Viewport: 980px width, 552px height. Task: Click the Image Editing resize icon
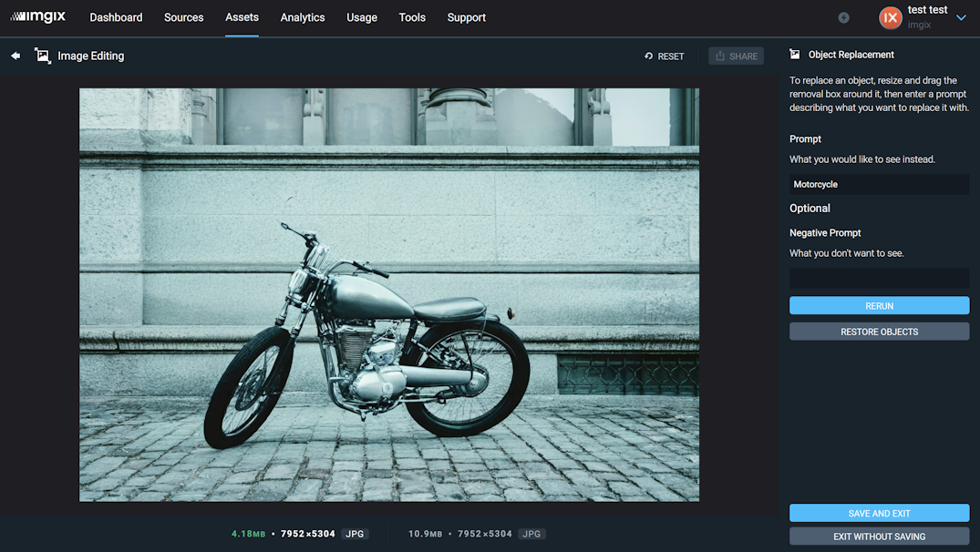[x=42, y=56]
